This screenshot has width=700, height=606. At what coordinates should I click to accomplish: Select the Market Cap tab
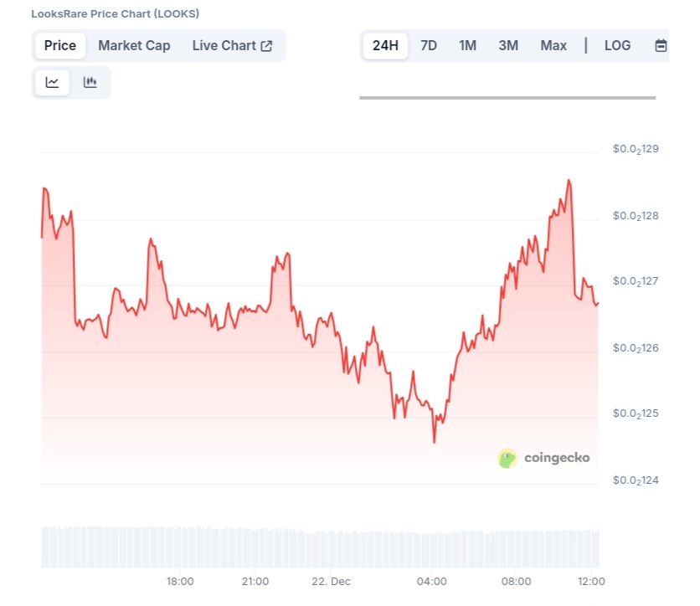pyautogui.click(x=134, y=45)
